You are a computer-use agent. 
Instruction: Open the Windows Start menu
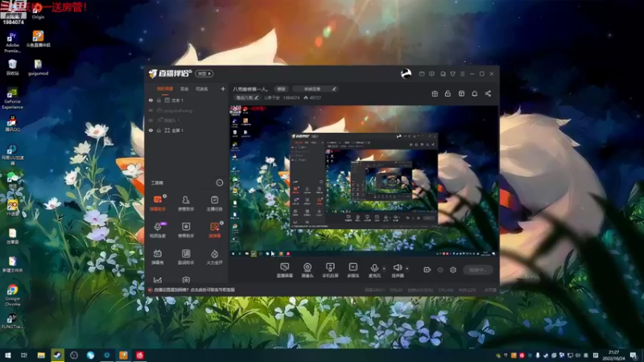click(8, 355)
